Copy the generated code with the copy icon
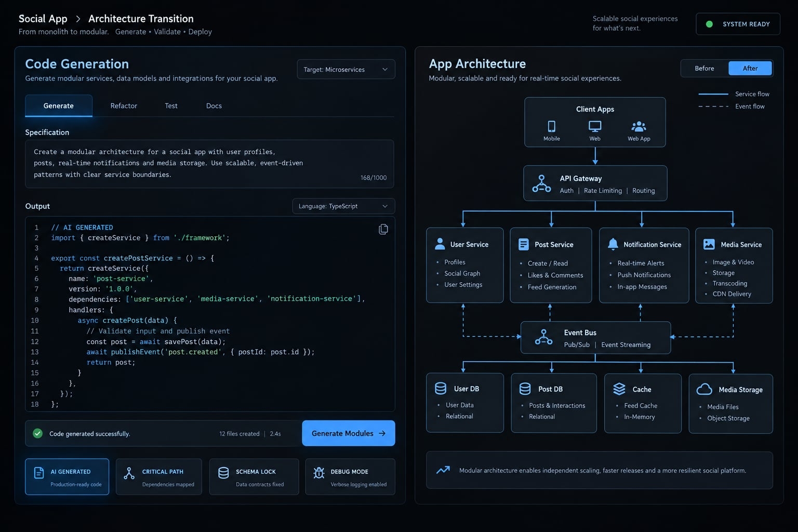The image size is (798, 532). pyautogui.click(x=383, y=229)
